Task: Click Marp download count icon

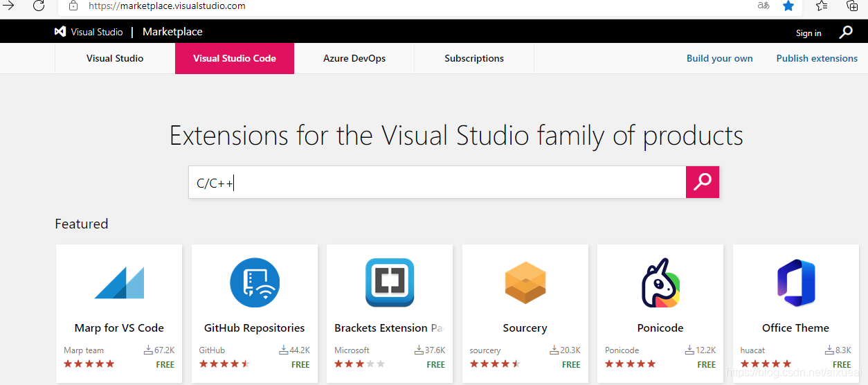Action: 148,350
